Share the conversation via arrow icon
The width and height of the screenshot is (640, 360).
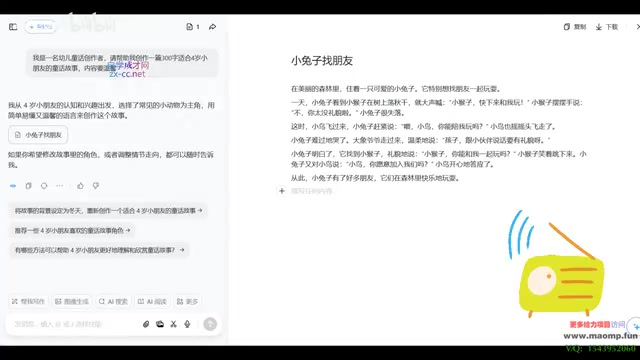212,27
